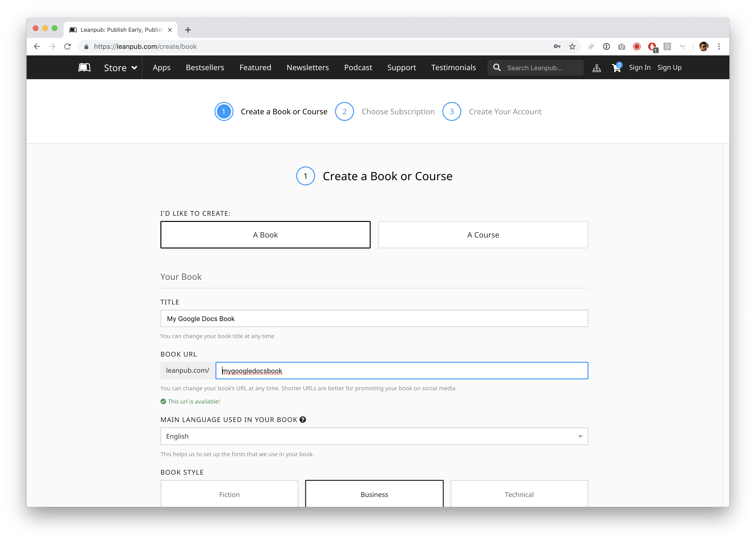Screen dimensions: 756x542
Task: Click the saved passwords key icon
Action: tap(557, 47)
